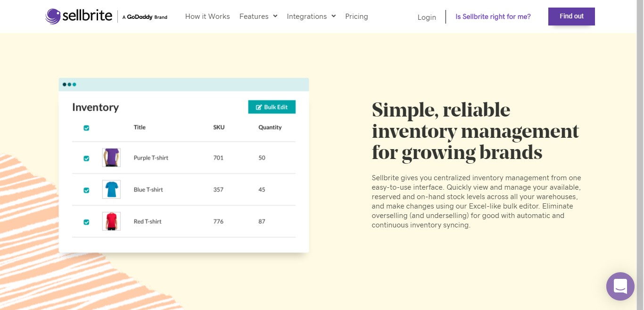Viewport: 644px width, 310px height.
Task: Uncheck the Purple T-shirt checkbox
Action: (x=86, y=159)
